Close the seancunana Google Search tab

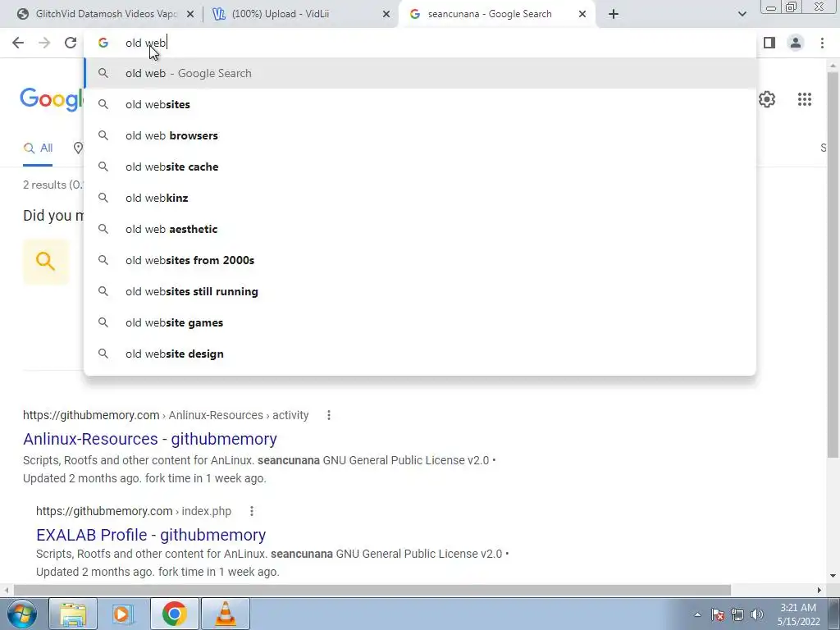coord(582,15)
